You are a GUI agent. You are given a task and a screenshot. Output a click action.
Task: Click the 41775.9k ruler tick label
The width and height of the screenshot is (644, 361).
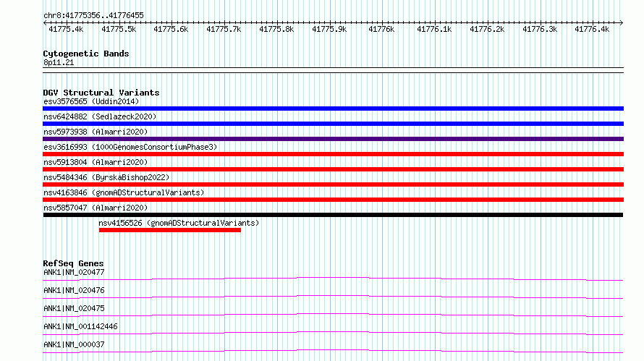329,29
